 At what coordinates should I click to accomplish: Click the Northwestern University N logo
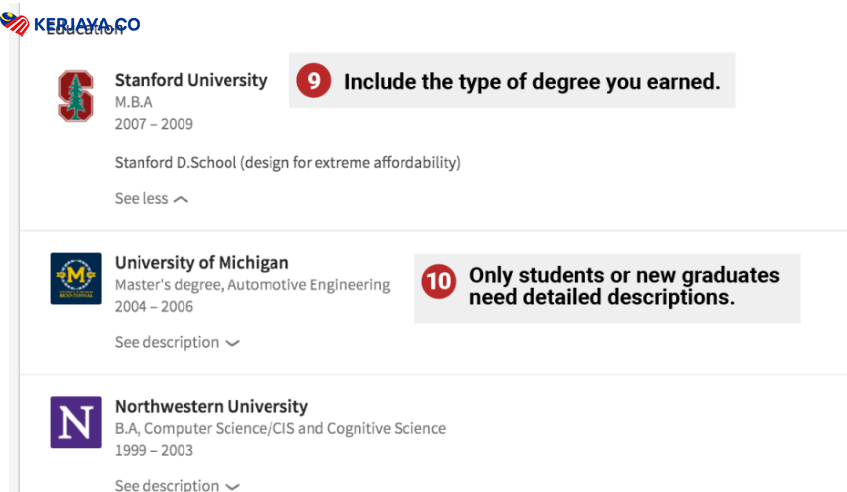click(76, 422)
